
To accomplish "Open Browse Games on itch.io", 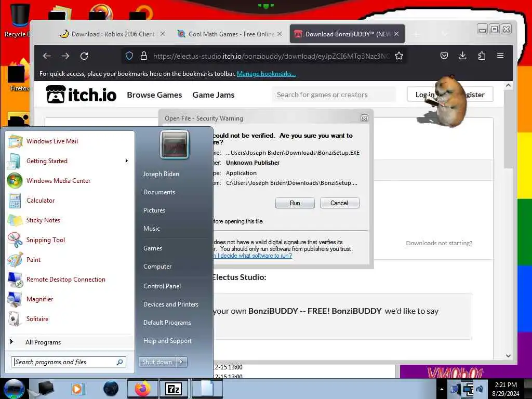I will tap(154, 95).
